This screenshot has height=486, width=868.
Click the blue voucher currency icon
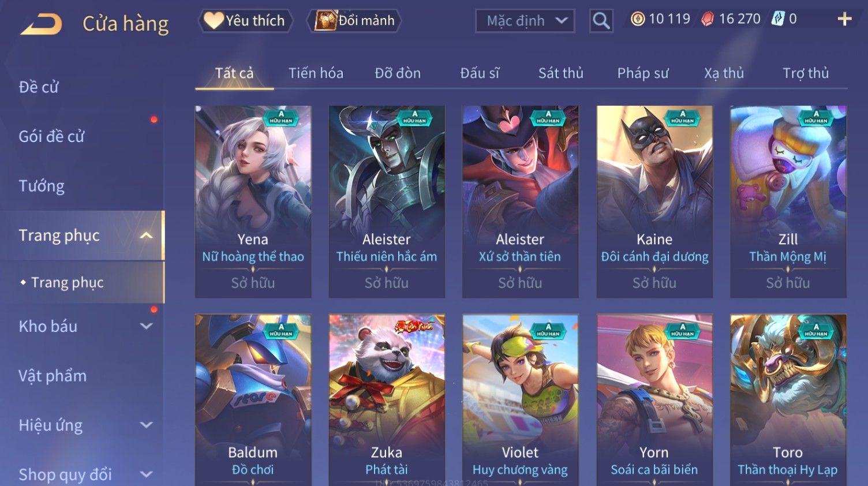778,19
